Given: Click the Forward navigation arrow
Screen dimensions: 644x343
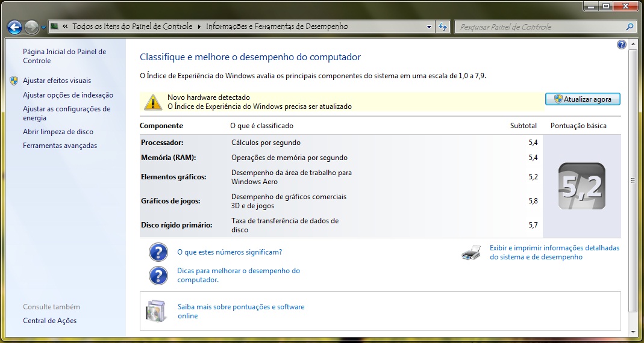Looking at the screenshot, I should 31,28.
